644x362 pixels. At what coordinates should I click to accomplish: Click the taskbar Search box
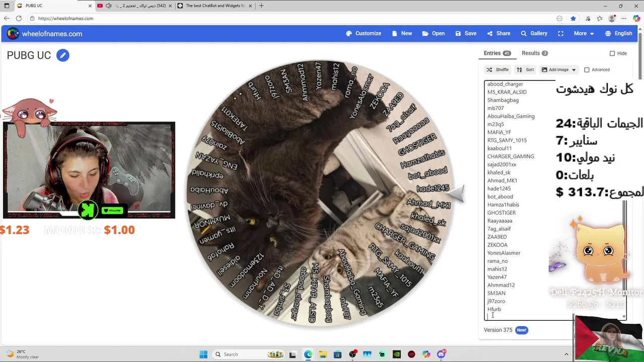point(249,354)
